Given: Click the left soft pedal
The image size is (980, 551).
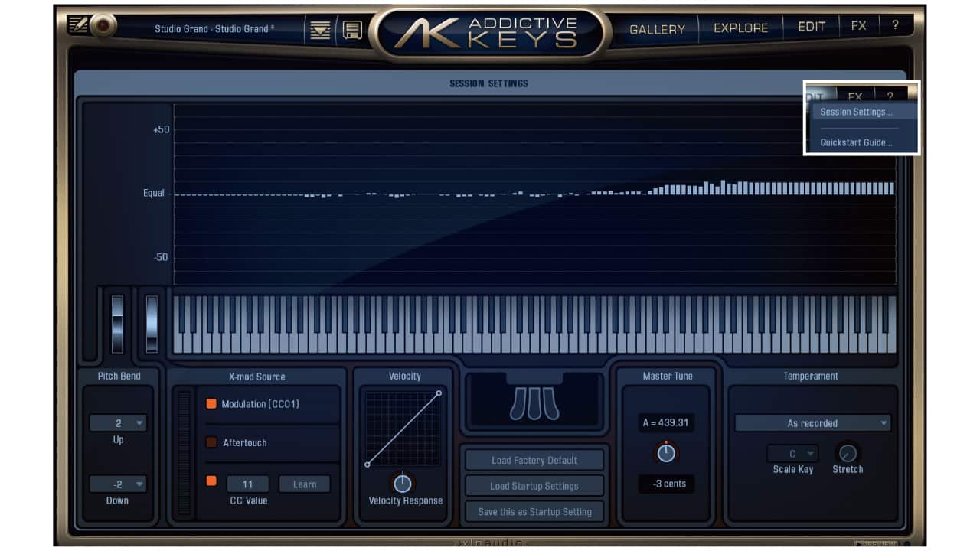Looking at the screenshot, I should [518, 404].
